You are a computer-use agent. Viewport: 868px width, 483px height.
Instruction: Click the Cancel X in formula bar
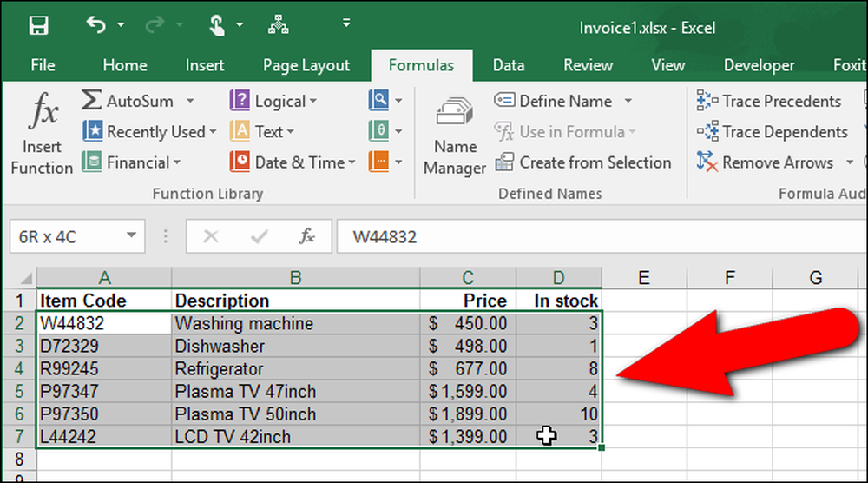[x=210, y=237]
